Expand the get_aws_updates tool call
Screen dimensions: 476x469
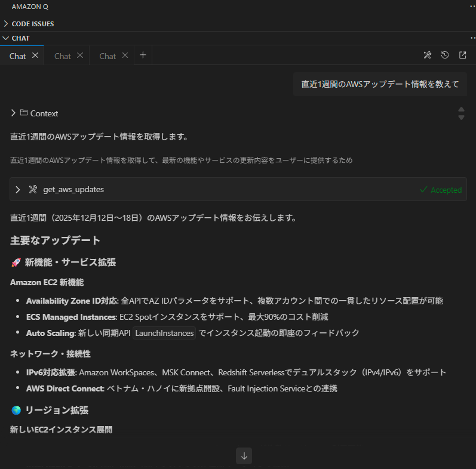pos(17,190)
